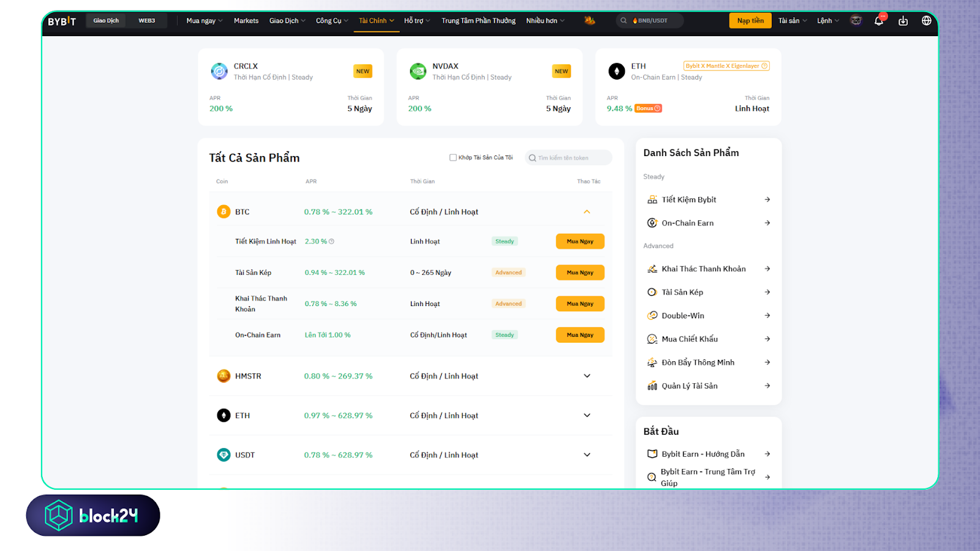Click the Tài Sản Kép sidebar icon
Viewport: 980px width, 551px height.
652,292
